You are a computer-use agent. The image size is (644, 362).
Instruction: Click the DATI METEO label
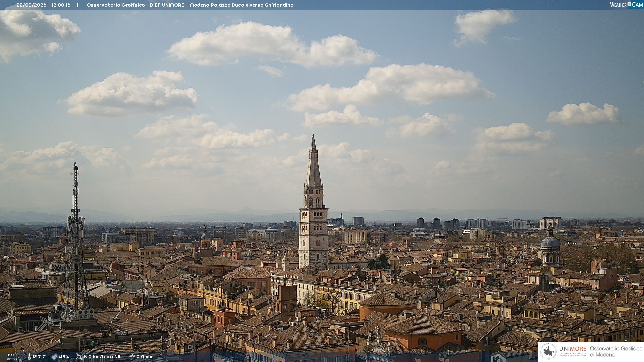pos(11,357)
